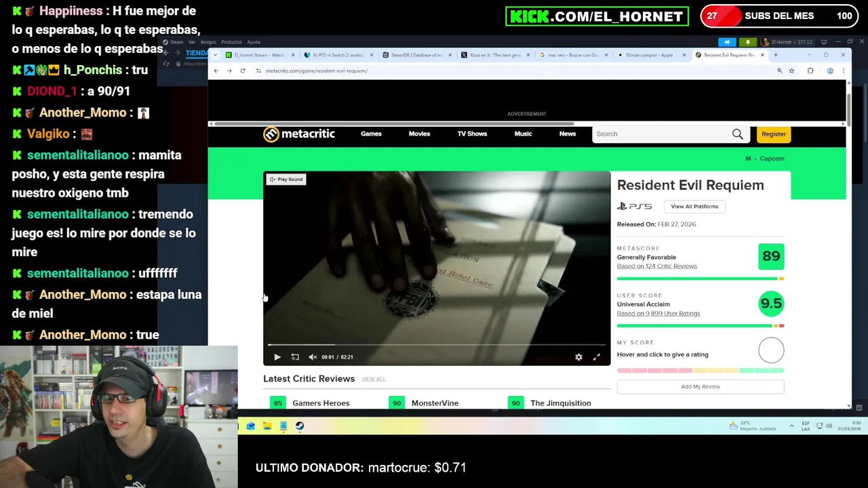Open Music in Metacritic navigation
This screenshot has width=868, height=488.
click(x=523, y=134)
